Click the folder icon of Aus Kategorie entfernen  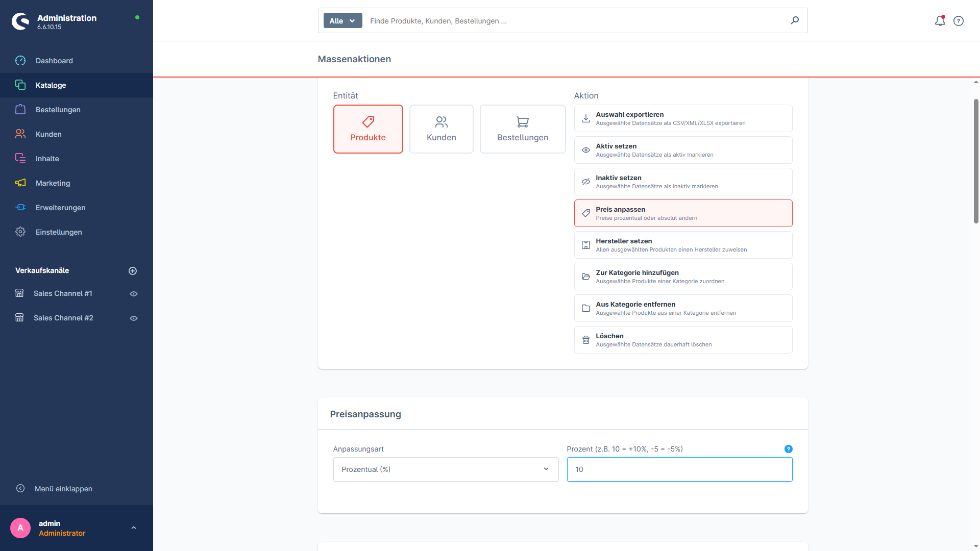point(586,308)
